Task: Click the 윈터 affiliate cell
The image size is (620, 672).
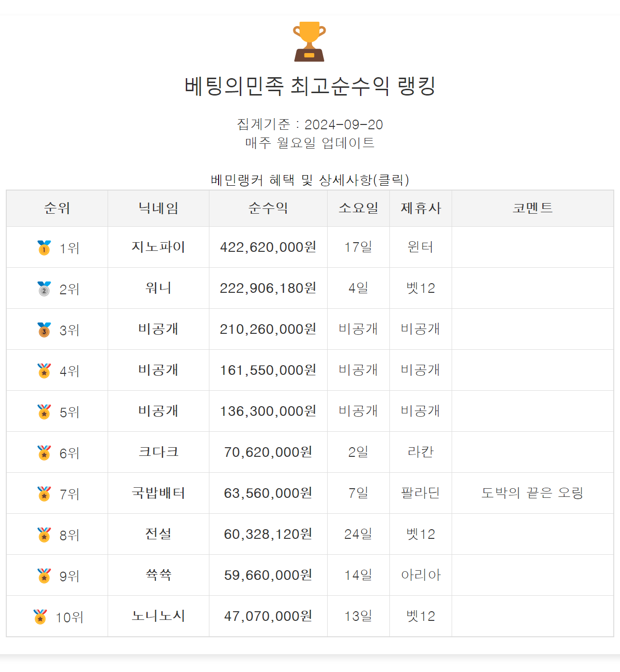Action: [421, 247]
